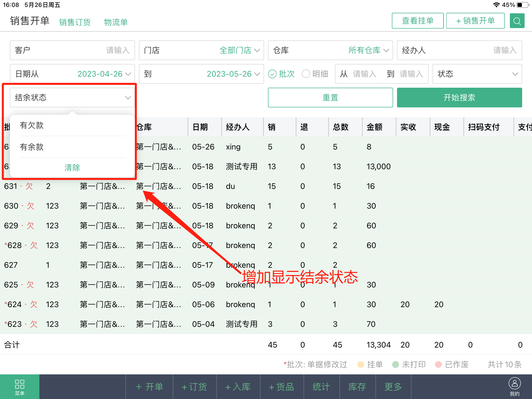
Task: Expand the 门店 全部门店 dropdown
Action: pyautogui.click(x=201, y=50)
